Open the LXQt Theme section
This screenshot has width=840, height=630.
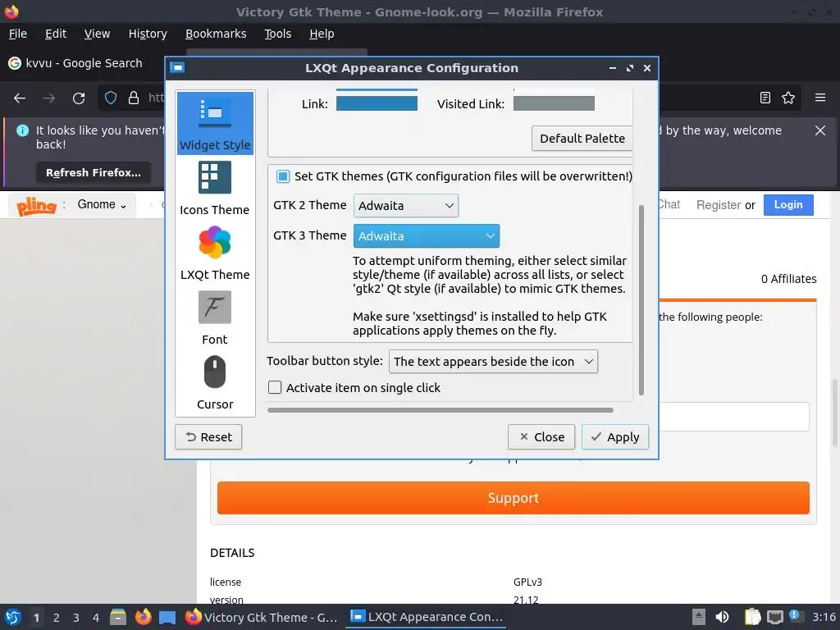point(215,253)
